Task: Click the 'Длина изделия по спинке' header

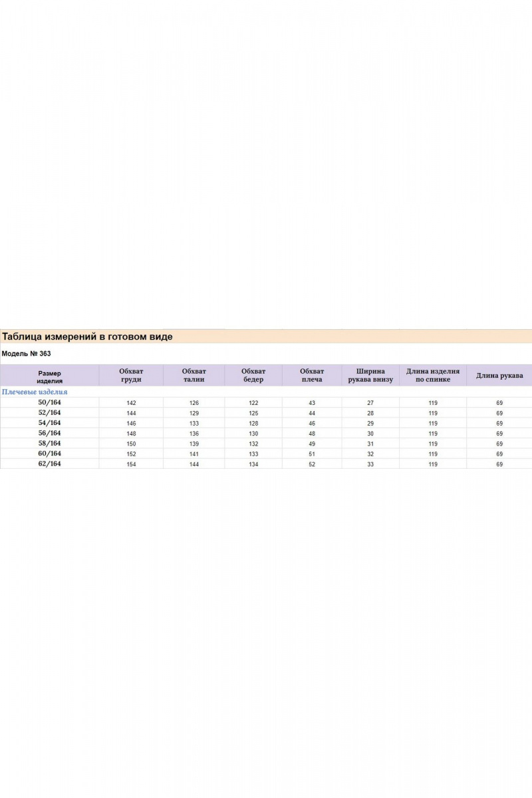Action: pyautogui.click(x=433, y=376)
